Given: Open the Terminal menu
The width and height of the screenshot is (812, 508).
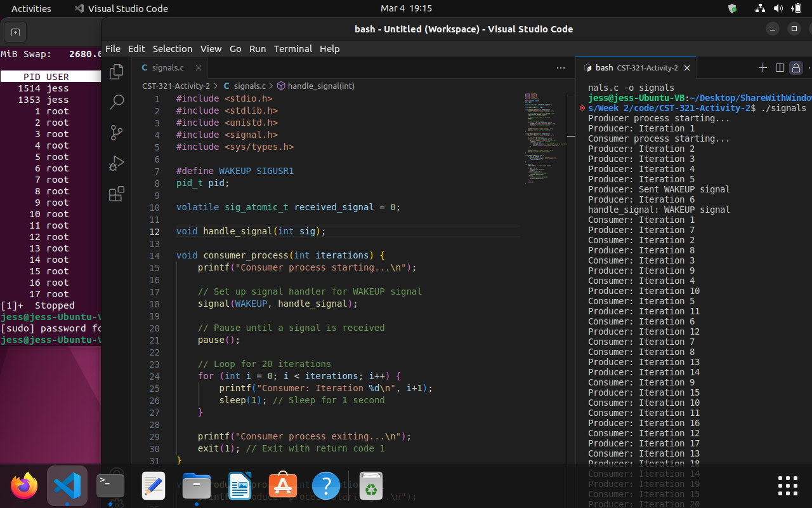Looking at the screenshot, I should 292,49.
